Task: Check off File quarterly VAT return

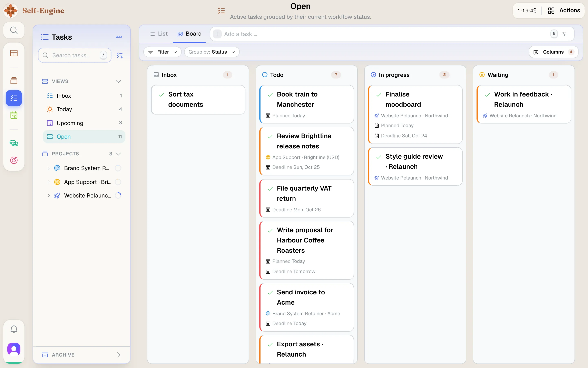Action: (x=270, y=189)
